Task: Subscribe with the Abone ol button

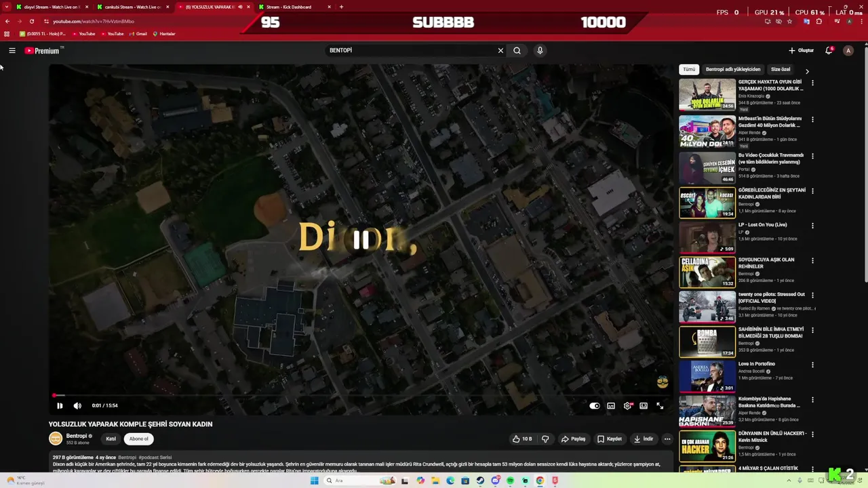Action: coord(139,439)
